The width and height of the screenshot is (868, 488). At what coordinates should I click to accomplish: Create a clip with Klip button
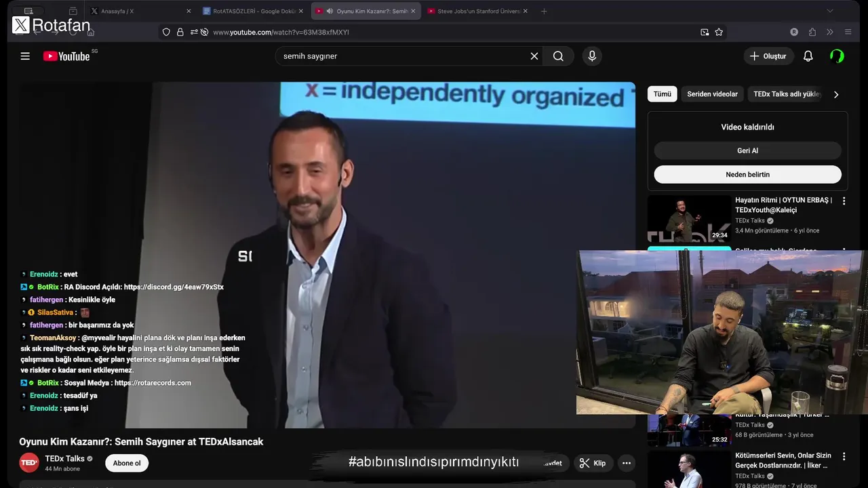point(592,463)
